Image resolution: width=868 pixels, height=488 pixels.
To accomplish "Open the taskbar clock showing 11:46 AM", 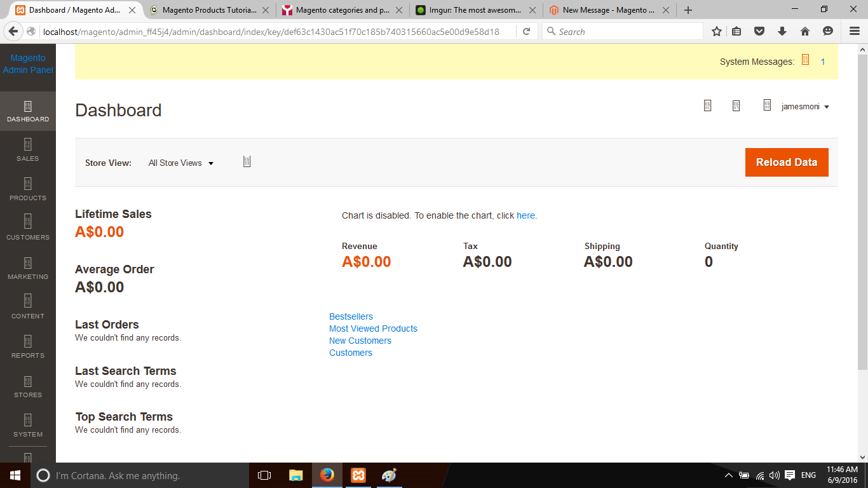I will 842,475.
